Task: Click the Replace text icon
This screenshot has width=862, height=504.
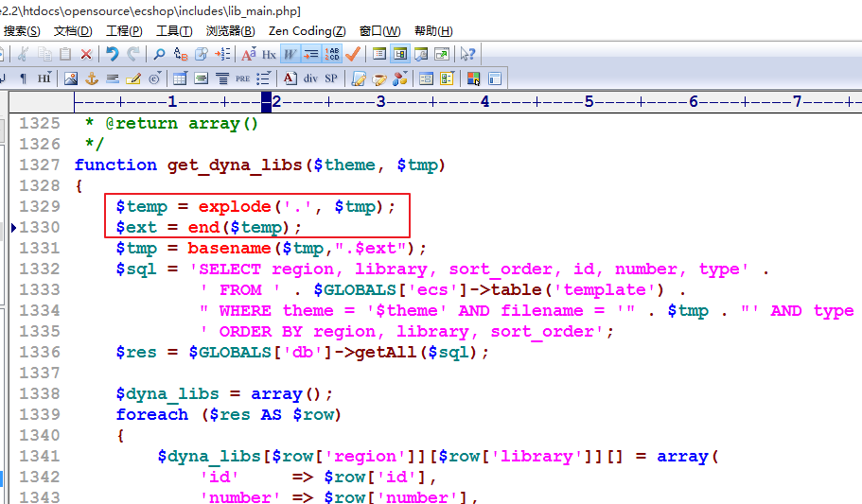Action: 180,54
